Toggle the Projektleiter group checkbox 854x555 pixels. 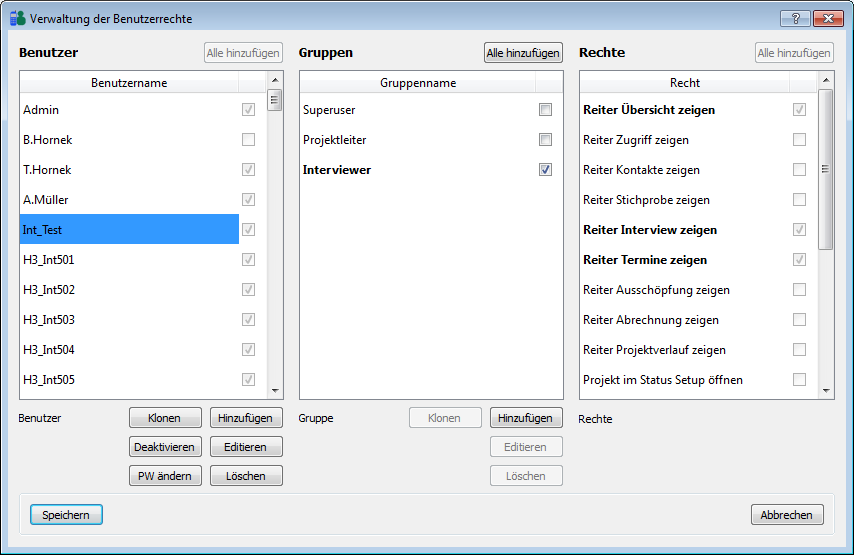(545, 140)
